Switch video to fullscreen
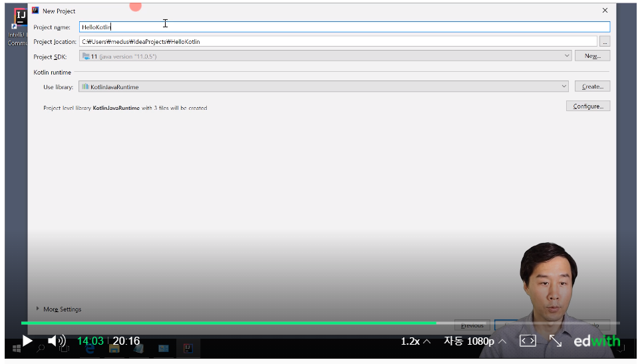 tap(556, 341)
